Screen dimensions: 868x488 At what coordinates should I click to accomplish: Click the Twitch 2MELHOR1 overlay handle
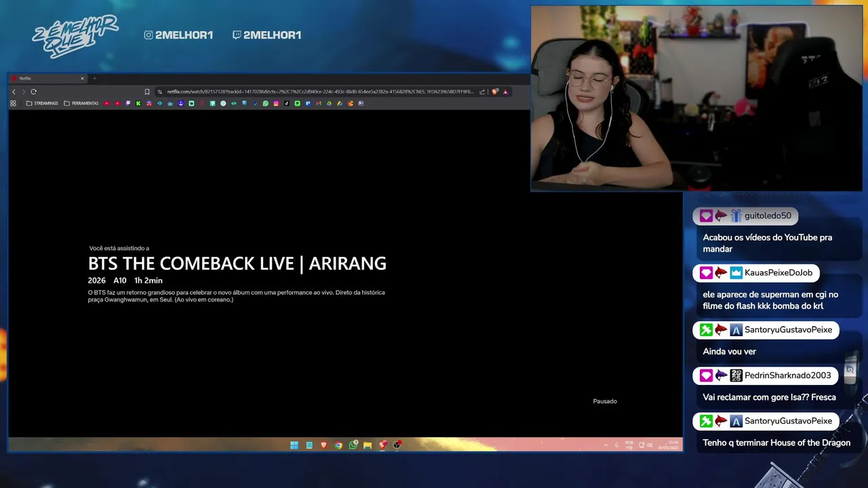(x=267, y=35)
